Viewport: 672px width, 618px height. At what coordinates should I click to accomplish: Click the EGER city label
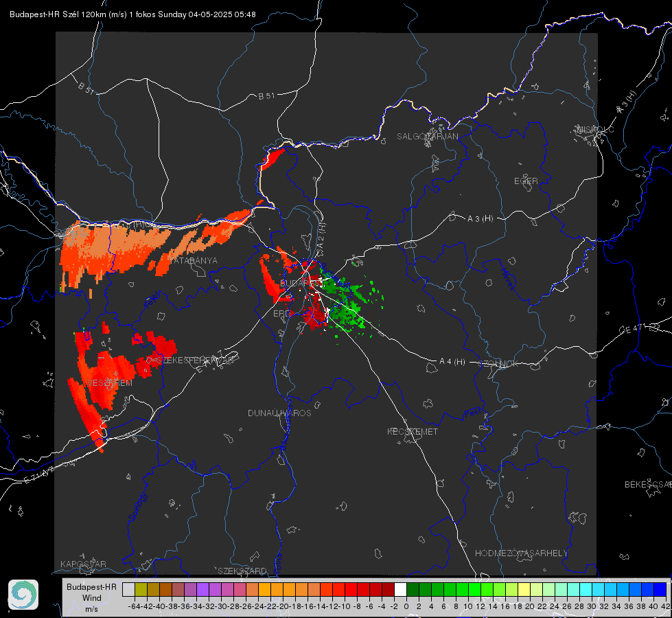pos(526,181)
